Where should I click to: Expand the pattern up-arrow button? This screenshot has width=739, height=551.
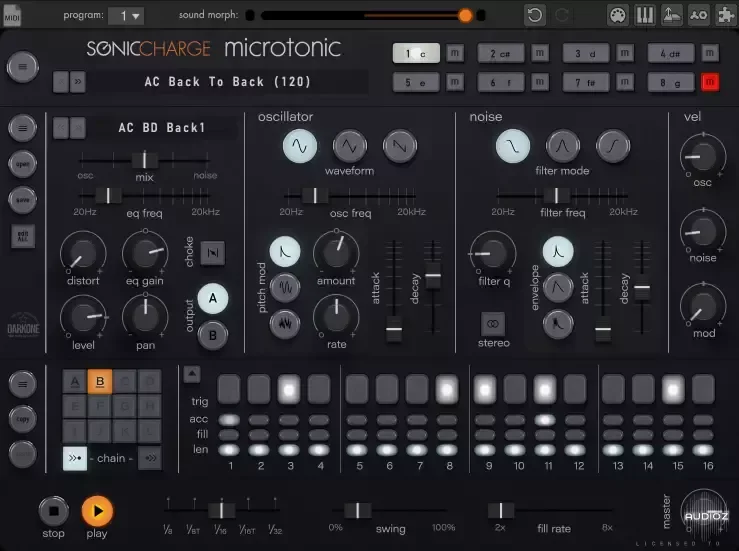point(192,374)
